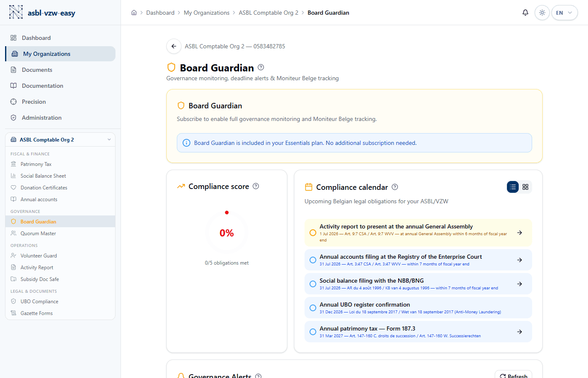Click the asbl-vzw-easy logo
This screenshot has width=588, height=378.
click(x=42, y=13)
